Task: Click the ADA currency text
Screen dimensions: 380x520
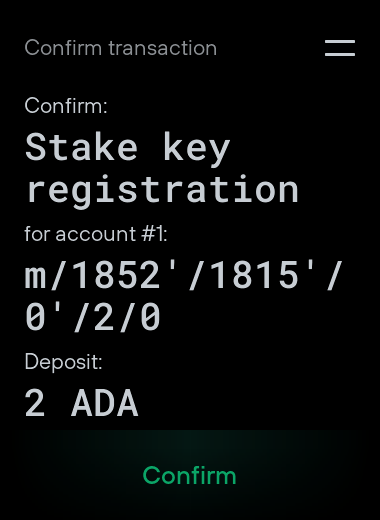Action: (104, 403)
